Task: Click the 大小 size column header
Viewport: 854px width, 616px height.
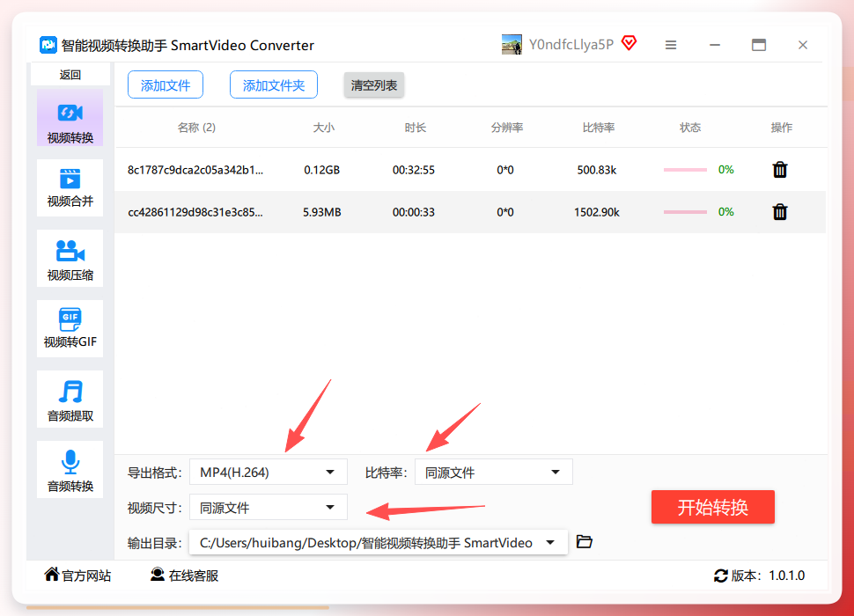Action: point(323,128)
